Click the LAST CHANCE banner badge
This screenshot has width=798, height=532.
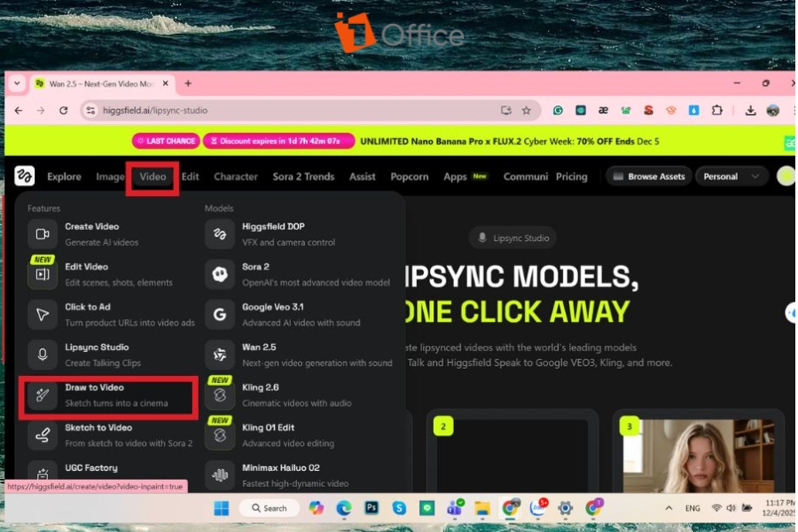(x=166, y=141)
